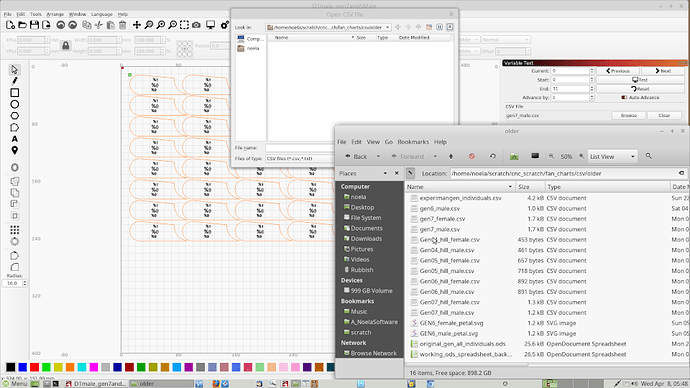
Task: Select the red color swatch in palette
Action: coord(34,367)
